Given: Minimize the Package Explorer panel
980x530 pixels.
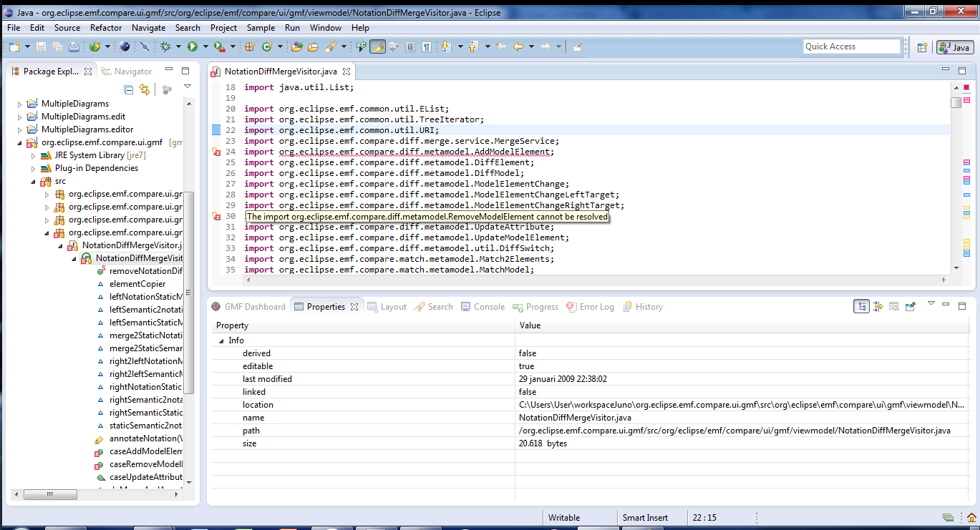Looking at the screenshot, I should (169, 70).
